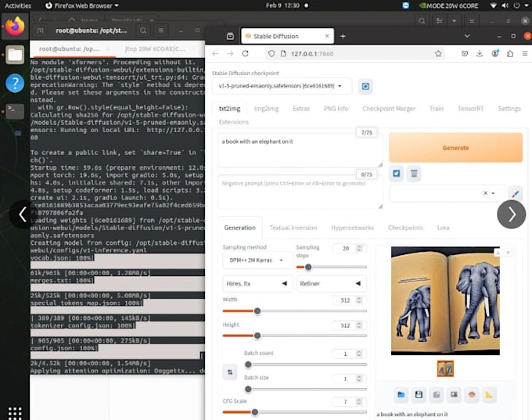The width and height of the screenshot is (532, 420).
Task: Open the Feb 9 clock menu
Action: click(x=282, y=5)
